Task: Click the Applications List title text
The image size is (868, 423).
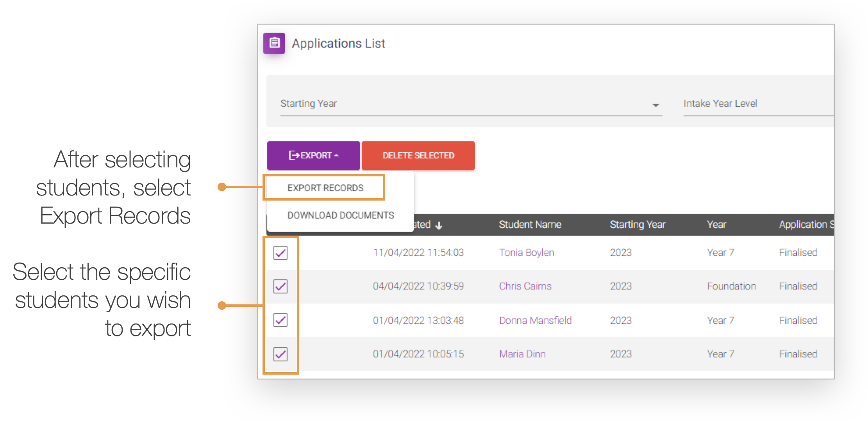Action: [338, 43]
